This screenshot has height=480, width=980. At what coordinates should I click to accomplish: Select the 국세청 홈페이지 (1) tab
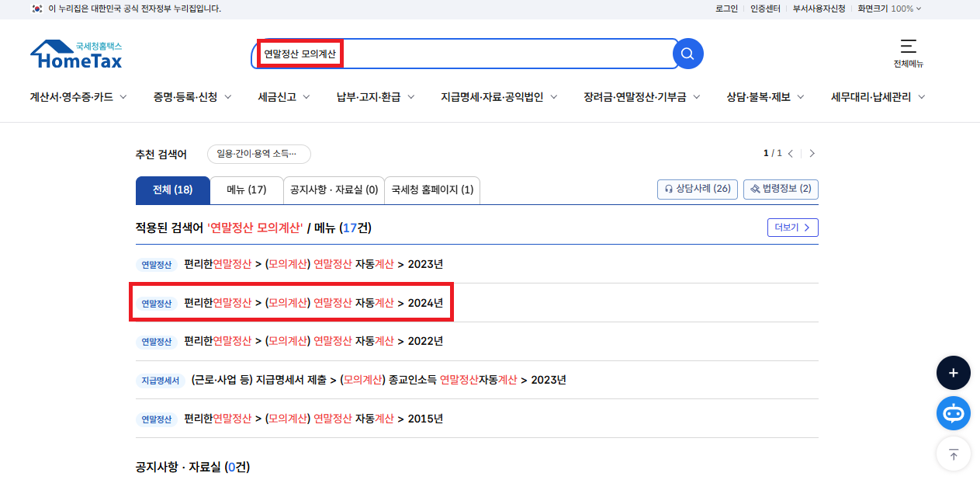(x=432, y=190)
